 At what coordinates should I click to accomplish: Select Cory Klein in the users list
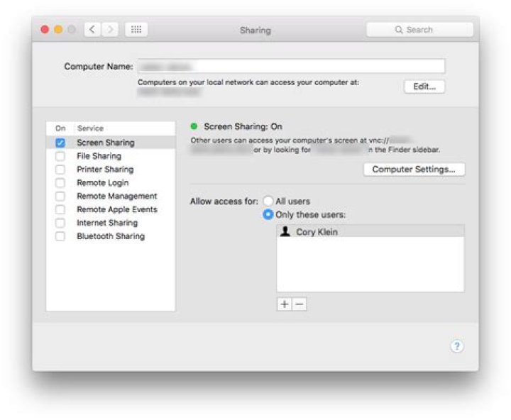click(x=370, y=231)
